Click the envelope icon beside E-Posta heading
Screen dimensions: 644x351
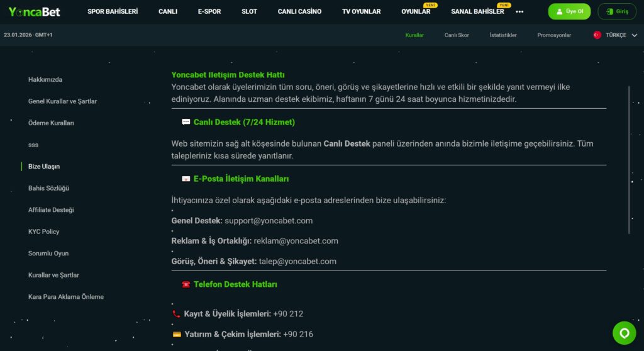[186, 179]
